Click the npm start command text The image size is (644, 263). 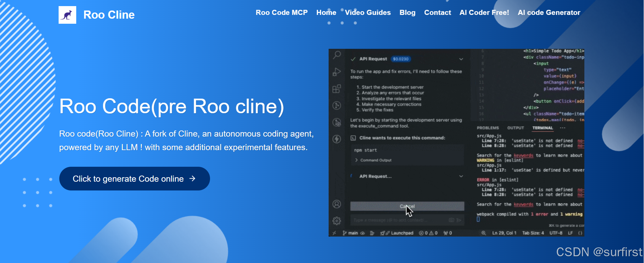pos(365,150)
